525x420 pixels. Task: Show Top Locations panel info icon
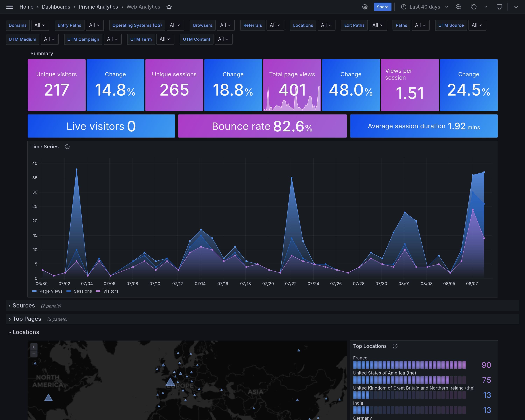pyautogui.click(x=395, y=346)
